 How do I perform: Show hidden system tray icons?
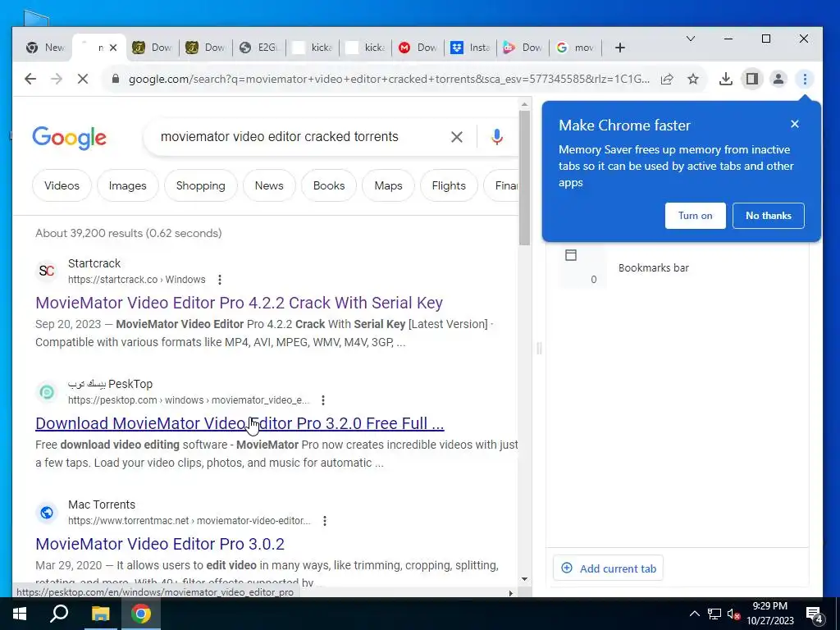tap(694, 614)
